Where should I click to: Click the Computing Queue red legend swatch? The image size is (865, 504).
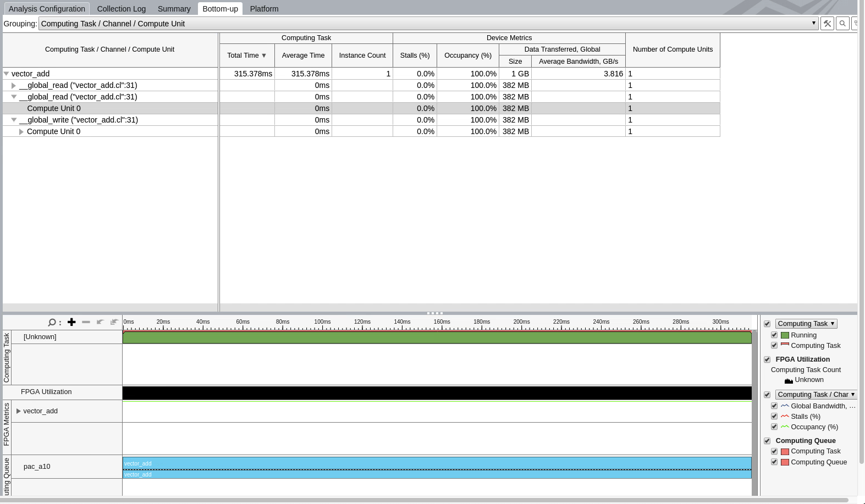(785, 462)
